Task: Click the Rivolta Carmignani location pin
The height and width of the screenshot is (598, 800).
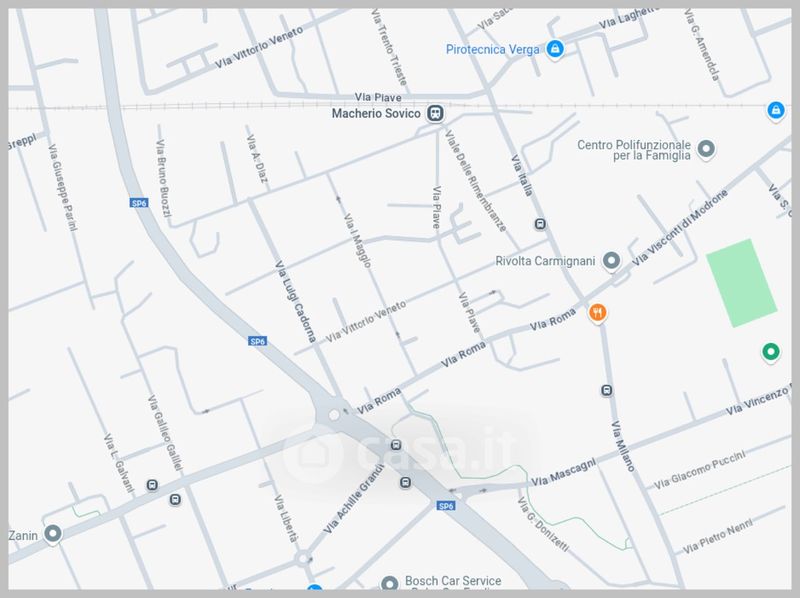Action: pyautogui.click(x=611, y=261)
